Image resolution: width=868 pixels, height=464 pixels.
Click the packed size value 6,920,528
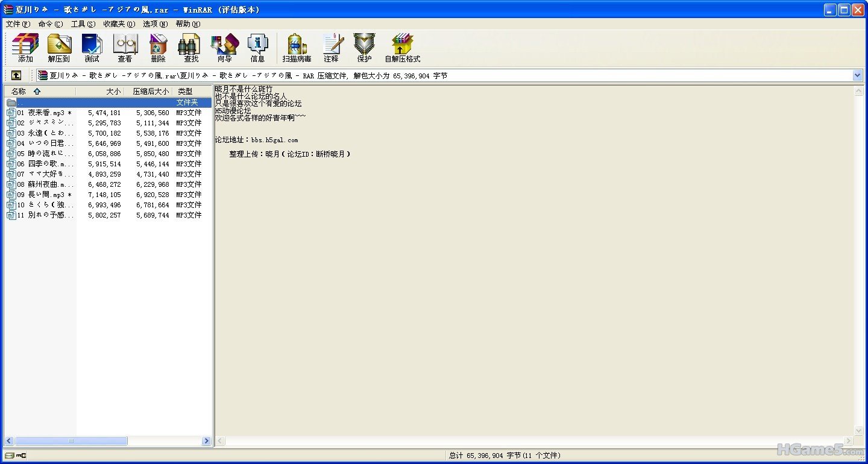coord(153,195)
